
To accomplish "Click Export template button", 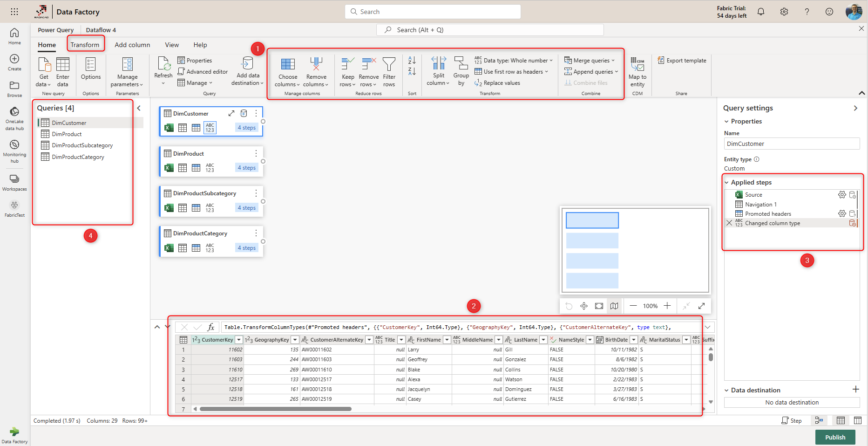I will (x=682, y=61).
